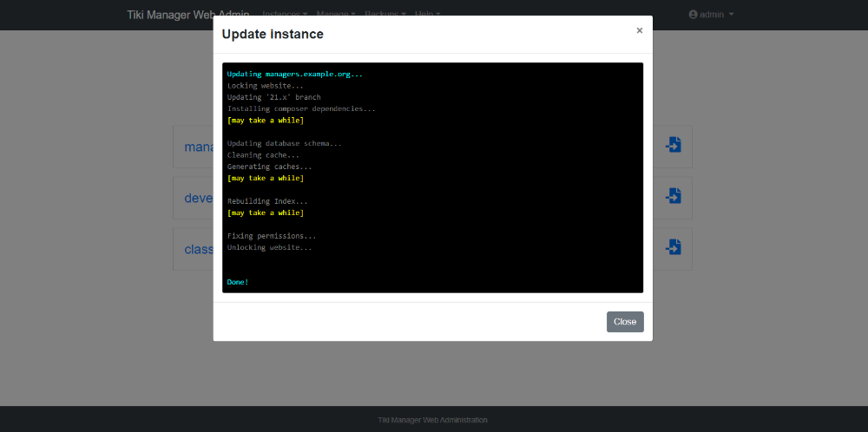Click 'Cleaning cache...' log line
This screenshot has height=432, width=868.
pyautogui.click(x=263, y=155)
